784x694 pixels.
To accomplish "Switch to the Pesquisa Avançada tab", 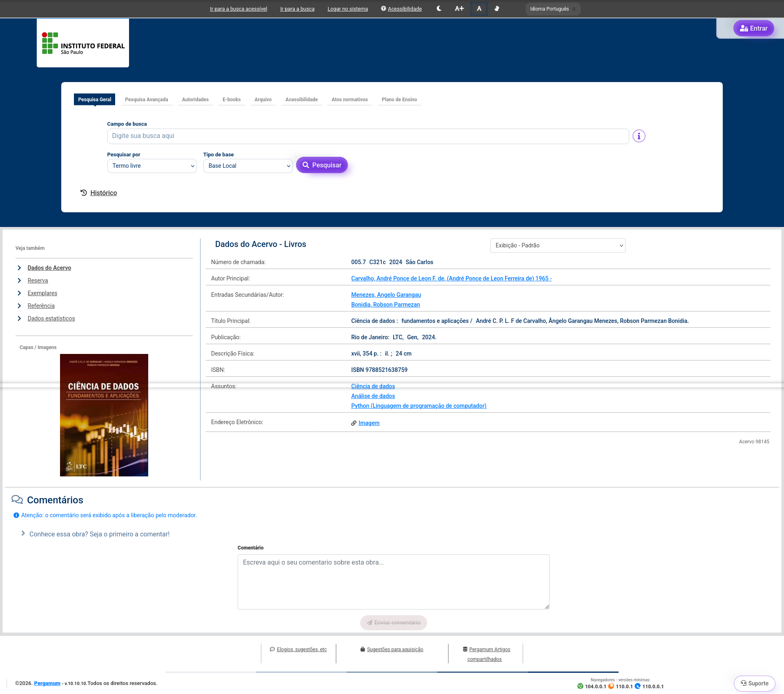I will click(x=146, y=100).
